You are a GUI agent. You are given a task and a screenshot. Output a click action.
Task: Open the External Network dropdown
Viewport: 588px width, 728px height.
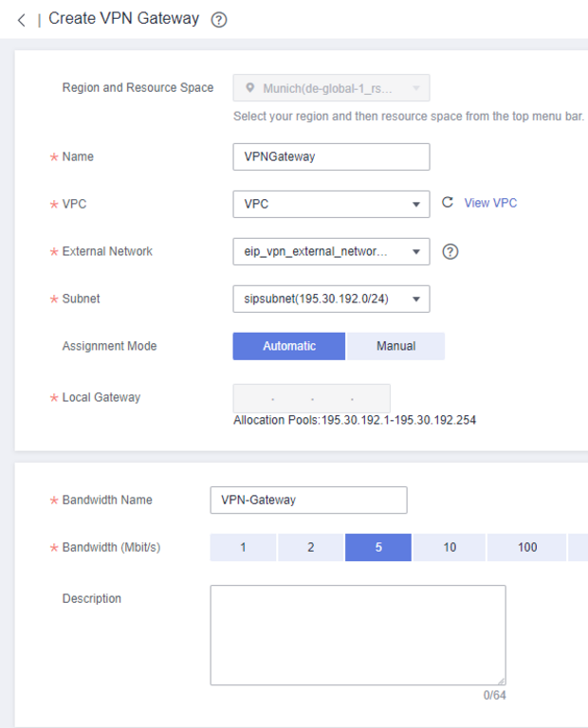pos(330,251)
